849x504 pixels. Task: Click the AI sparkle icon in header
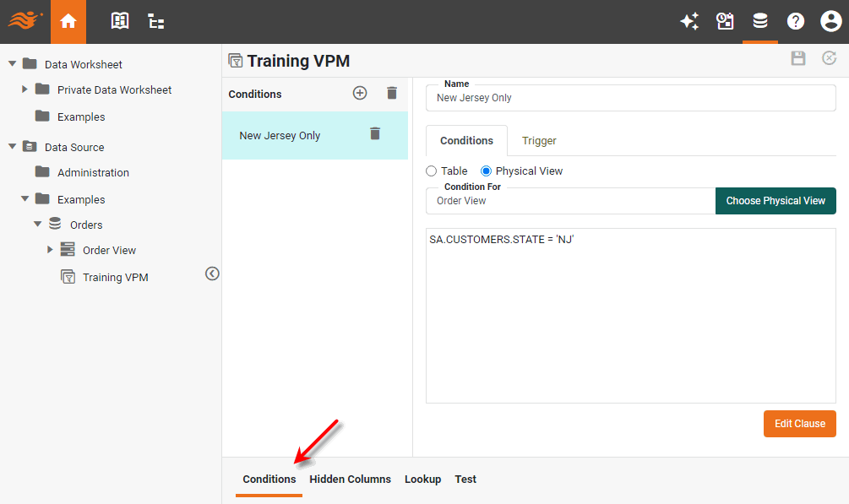(x=689, y=22)
